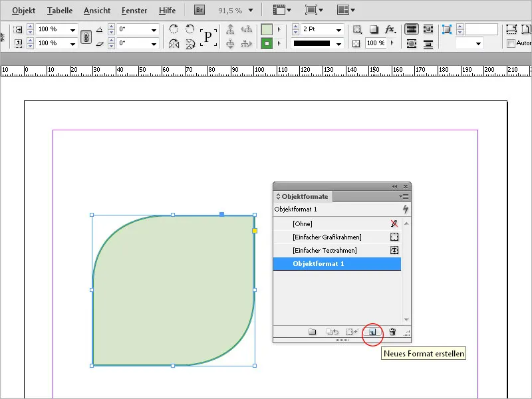Select wrap around object shape option

[x=412, y=44]
